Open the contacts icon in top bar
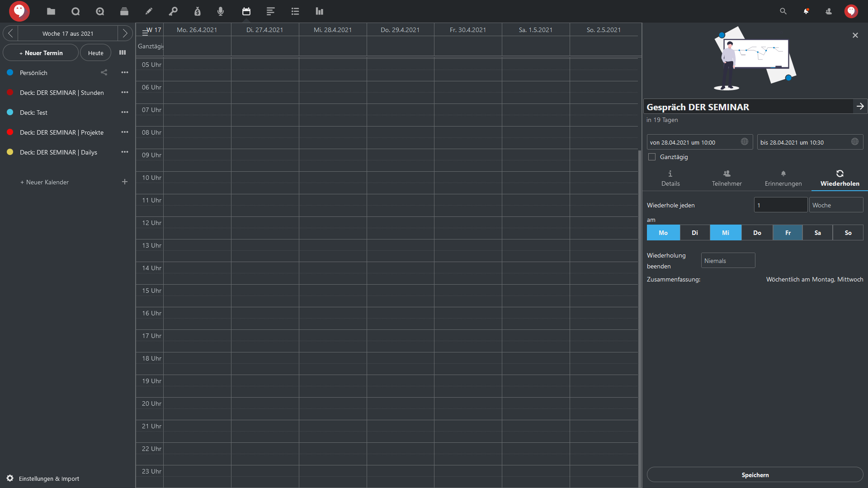868x488 pixels. click(x=829, y=11)
